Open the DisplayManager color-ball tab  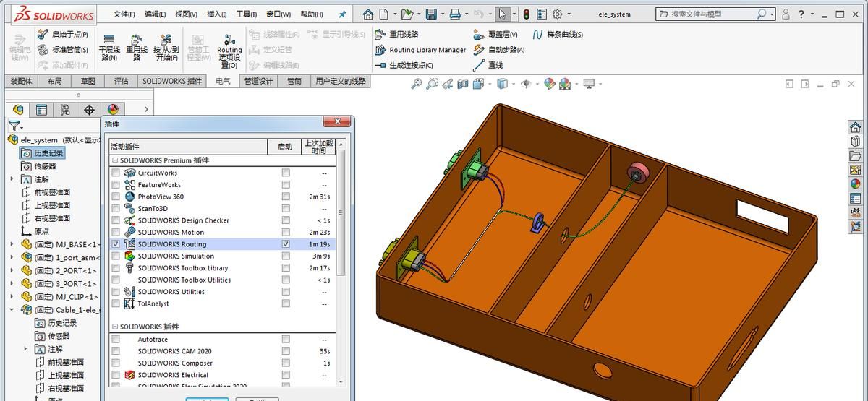tap(113, 110)
